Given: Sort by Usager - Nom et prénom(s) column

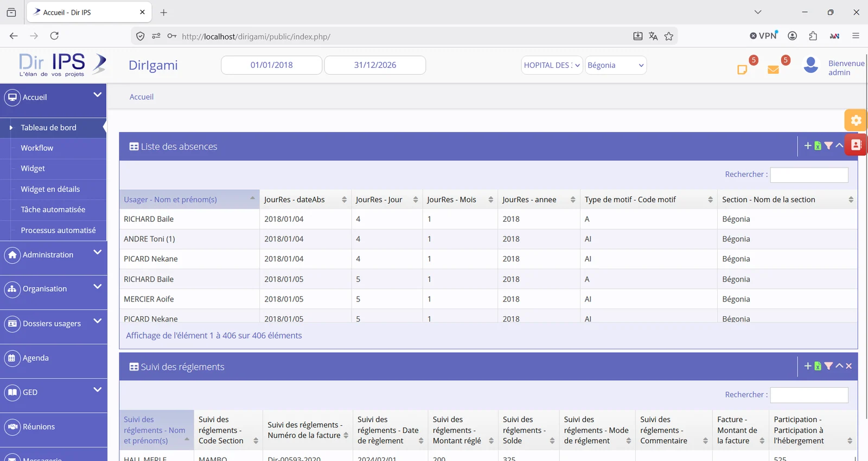Looking at the screenshot, I should [189, 200].
